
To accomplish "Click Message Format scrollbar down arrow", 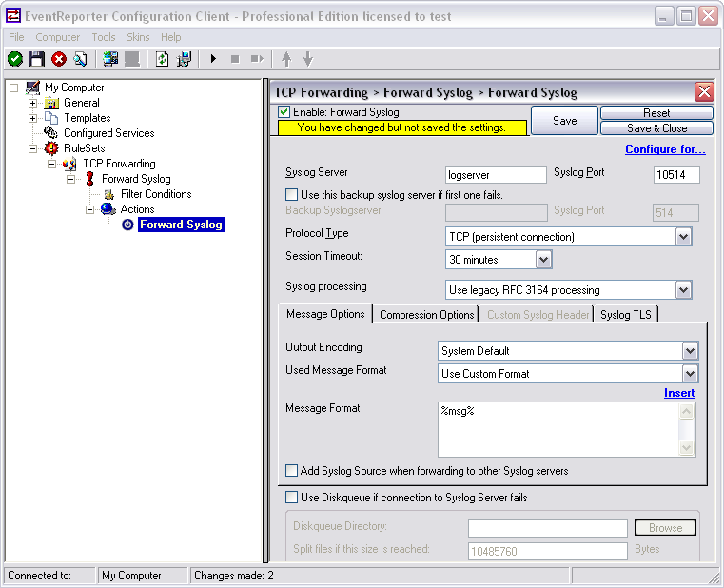I will click(687, 447).
